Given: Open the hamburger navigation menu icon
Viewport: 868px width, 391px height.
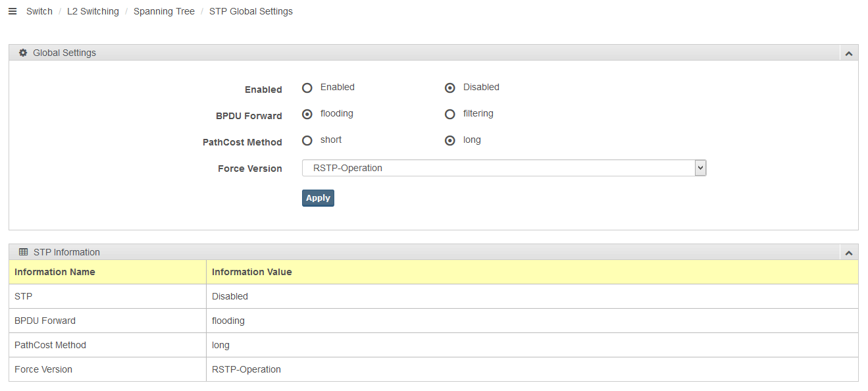Looking at the screenshot, I should pyautogui.click(x=13, y=11).
